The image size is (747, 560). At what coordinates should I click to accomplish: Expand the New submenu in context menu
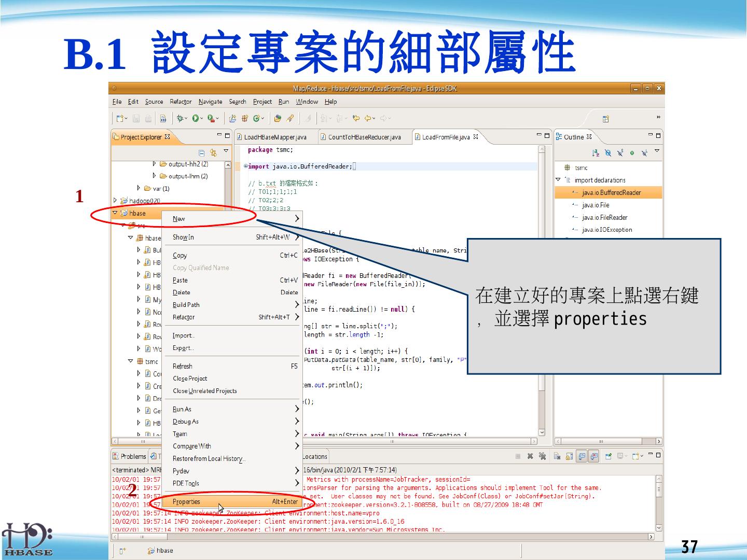pos(232,219)
